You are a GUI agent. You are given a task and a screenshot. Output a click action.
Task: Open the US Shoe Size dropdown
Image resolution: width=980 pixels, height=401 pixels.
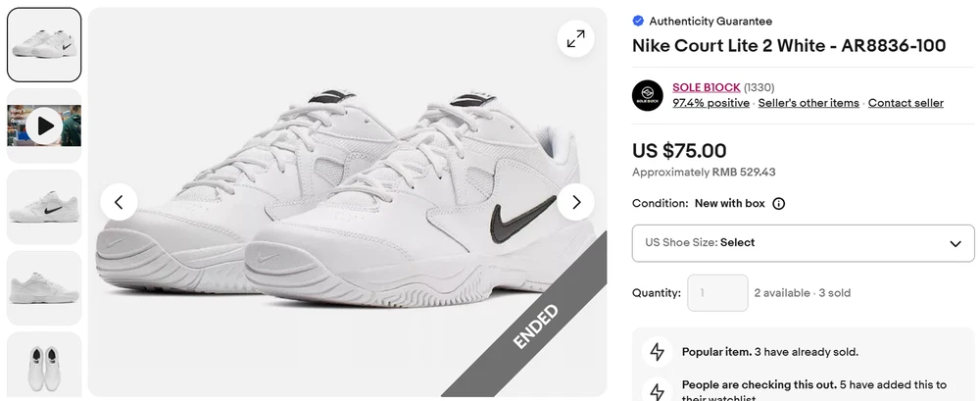[x=803, y=243]
